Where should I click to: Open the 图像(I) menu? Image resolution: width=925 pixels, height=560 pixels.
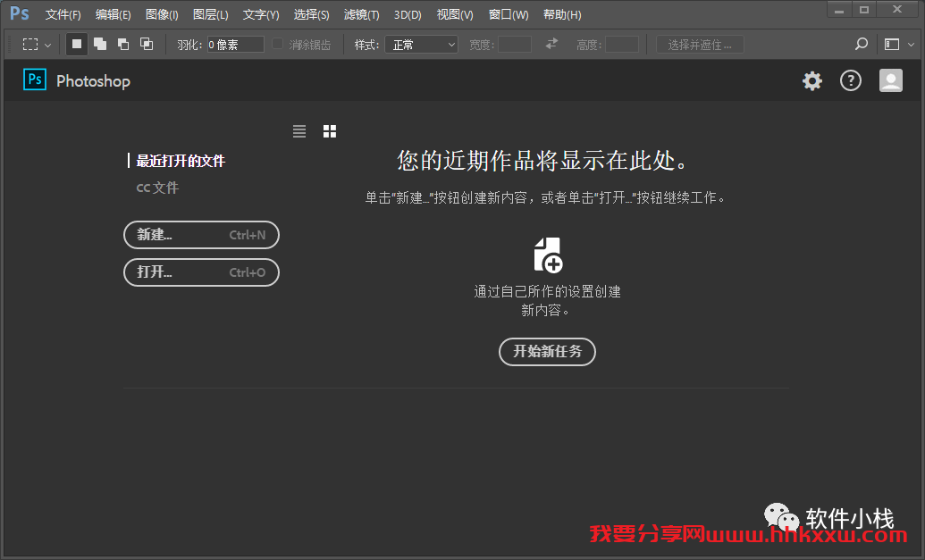coord(163,14)
